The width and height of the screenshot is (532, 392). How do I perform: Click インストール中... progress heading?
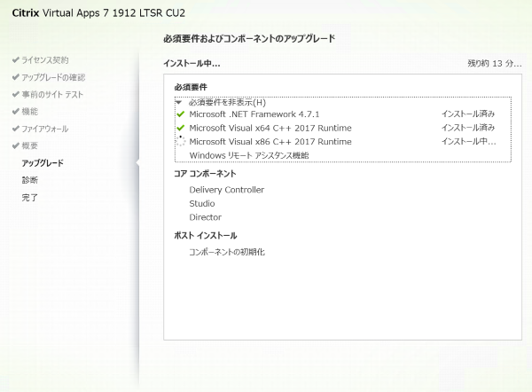[x=192, y=63]
